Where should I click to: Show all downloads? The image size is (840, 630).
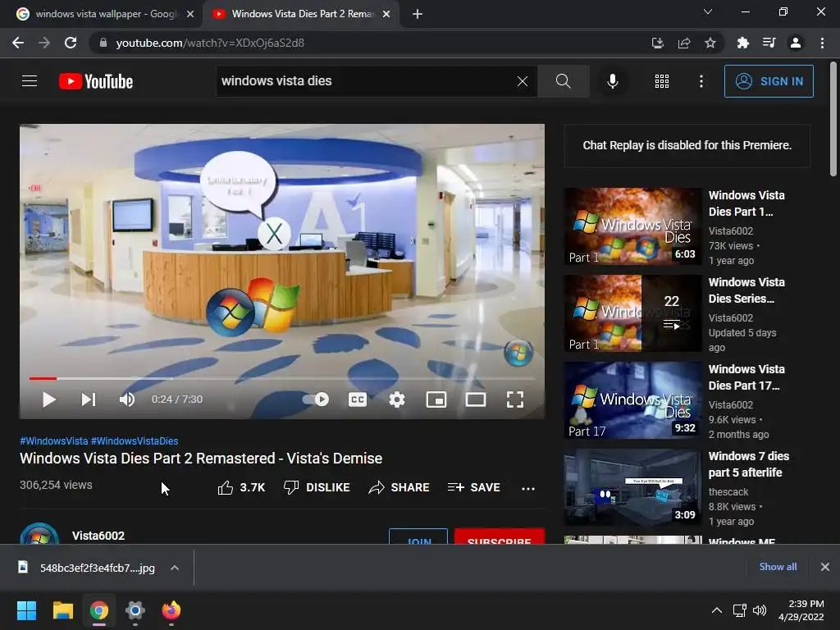[x=778, y=566]
